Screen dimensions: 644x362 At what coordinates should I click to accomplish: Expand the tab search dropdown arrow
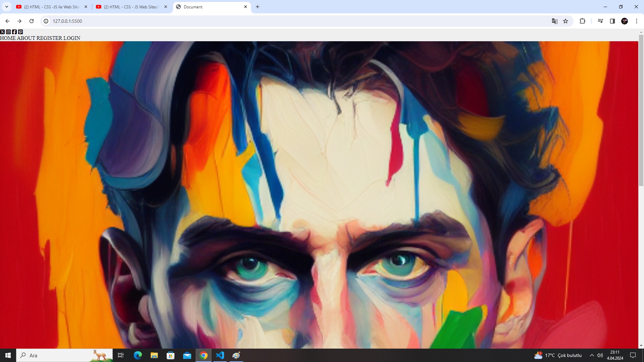(6, 7)
